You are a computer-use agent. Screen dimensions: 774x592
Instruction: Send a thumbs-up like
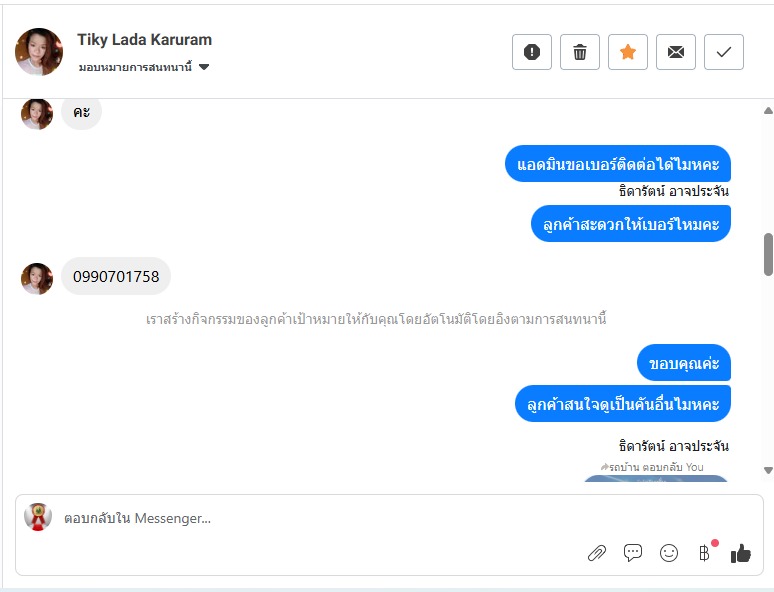pos(740,553)
